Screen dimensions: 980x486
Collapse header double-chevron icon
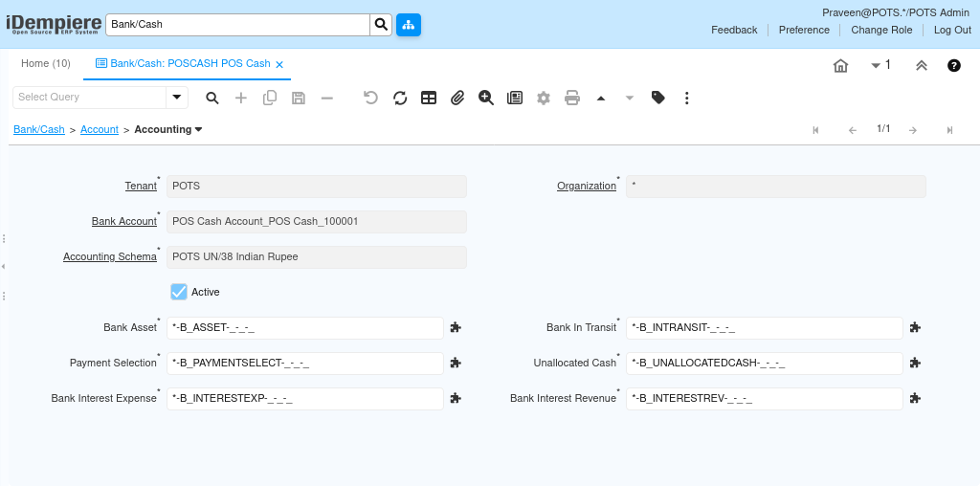click(922, 66)
